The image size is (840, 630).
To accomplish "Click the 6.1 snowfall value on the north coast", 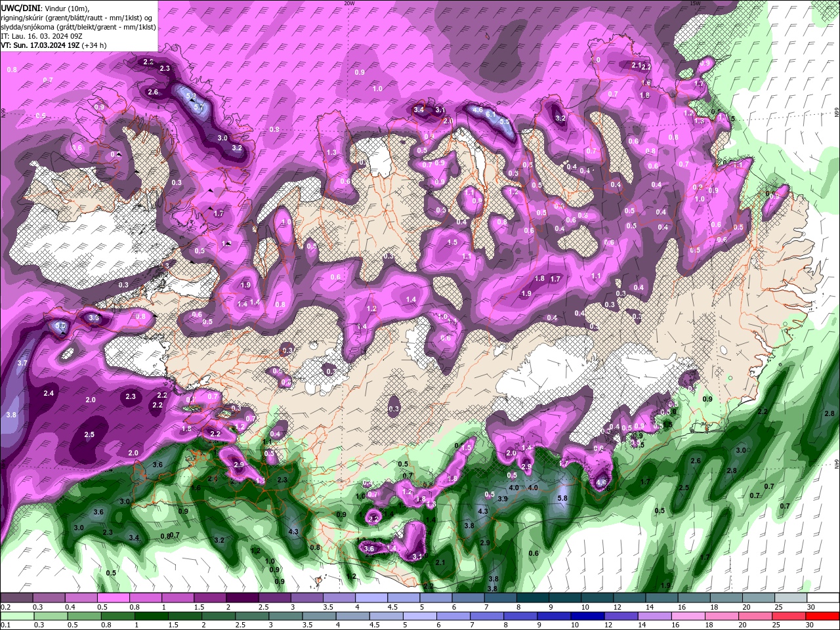I will [x=491, y=114].
